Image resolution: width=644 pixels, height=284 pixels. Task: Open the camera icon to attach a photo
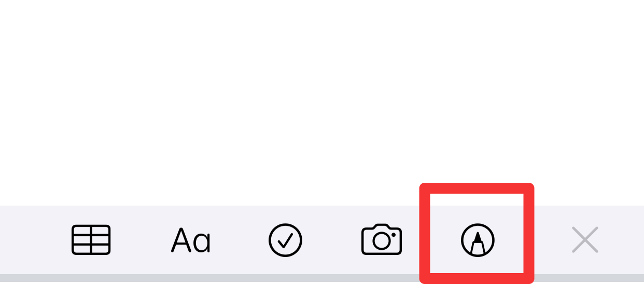382,240
